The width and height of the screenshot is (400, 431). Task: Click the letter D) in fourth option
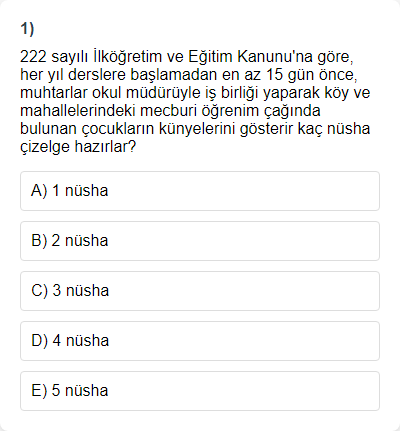[39, 341]
